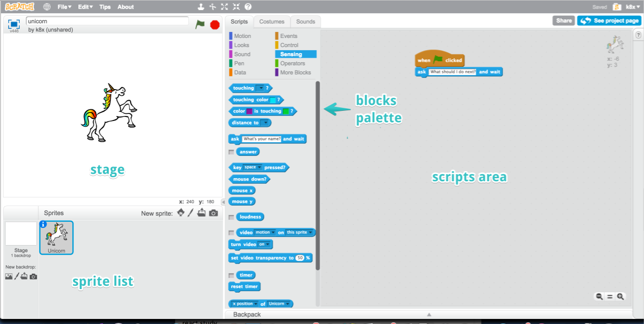Zoom in on the scripts area
The image size is (644, 324).
(620, 297)
